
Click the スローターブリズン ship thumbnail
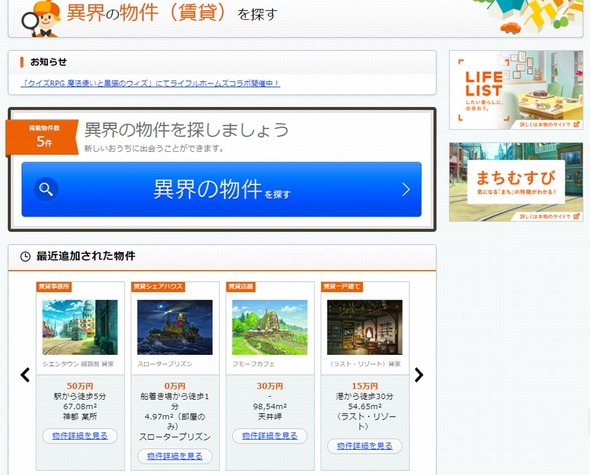click(175, 327)
